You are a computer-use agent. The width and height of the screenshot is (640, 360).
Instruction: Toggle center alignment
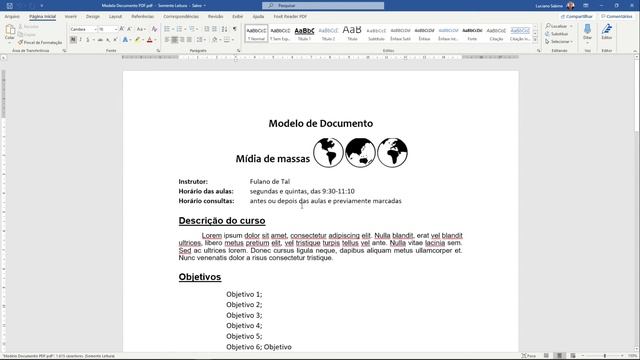coord(174,40)
